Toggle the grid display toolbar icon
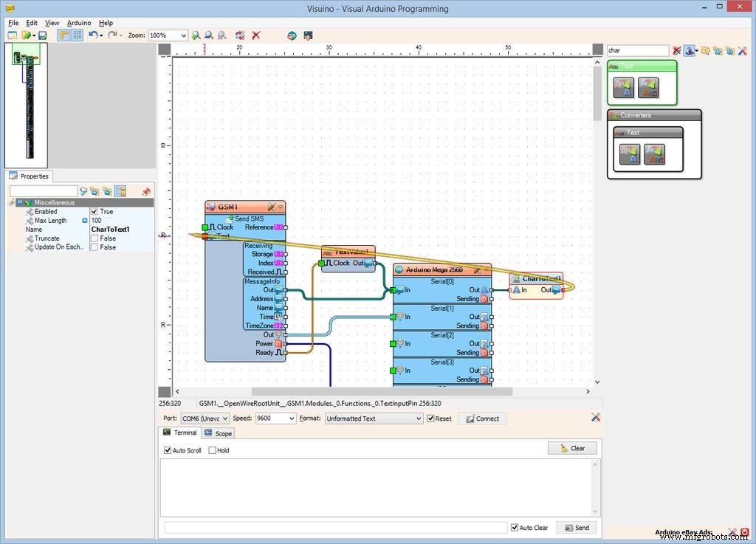756x544 pixels. pyautogui.click(x=78, y=35)
